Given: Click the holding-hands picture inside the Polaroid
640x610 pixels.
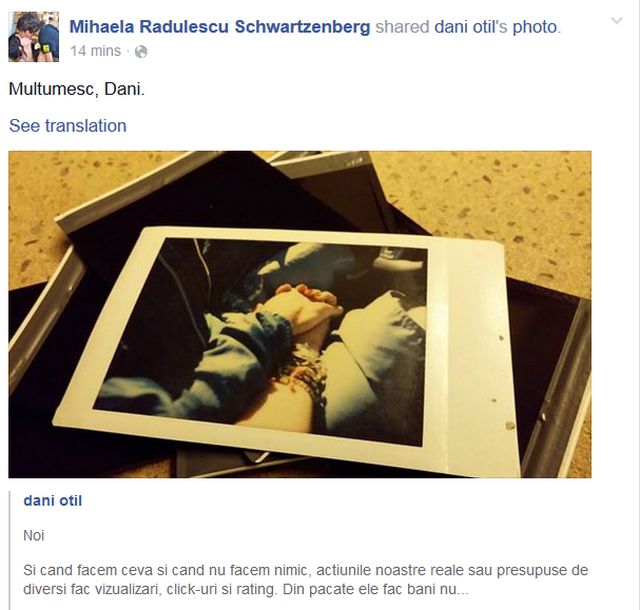Looking at the screenshot, I should (261, 342).
